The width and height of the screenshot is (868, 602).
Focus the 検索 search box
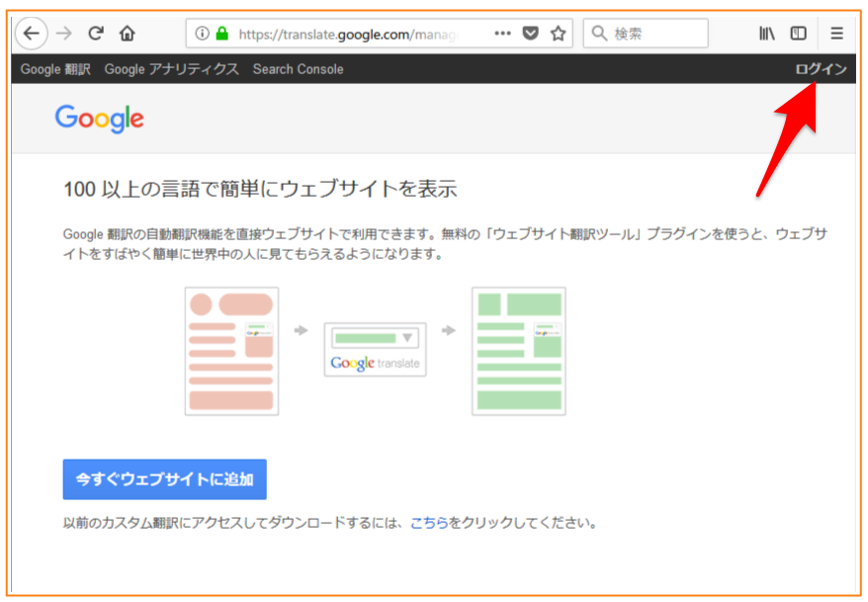646,34
